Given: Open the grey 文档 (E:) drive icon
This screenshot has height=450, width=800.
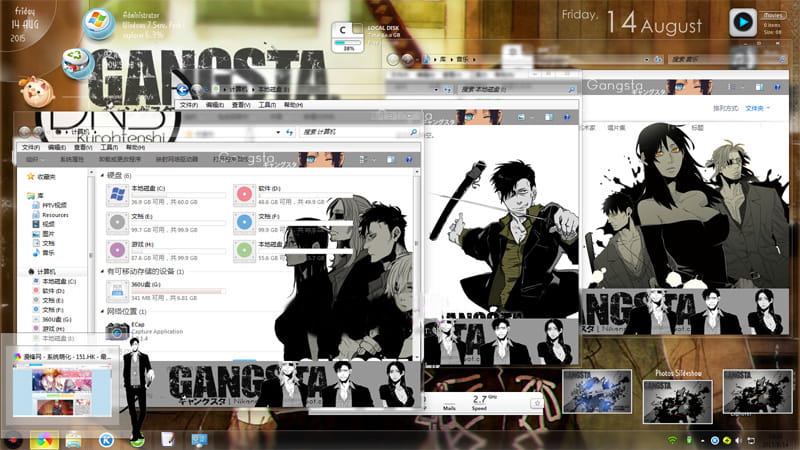Looking at the screenshot, I should point(117,222).
